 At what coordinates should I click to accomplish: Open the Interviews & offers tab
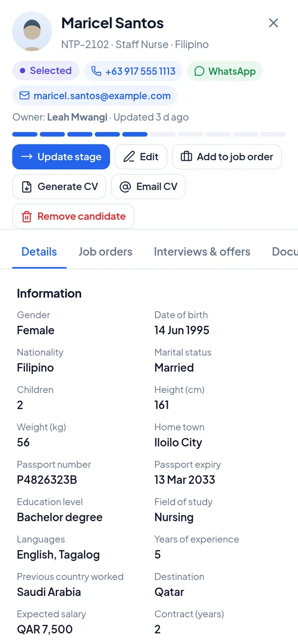(x=202, y=252)
